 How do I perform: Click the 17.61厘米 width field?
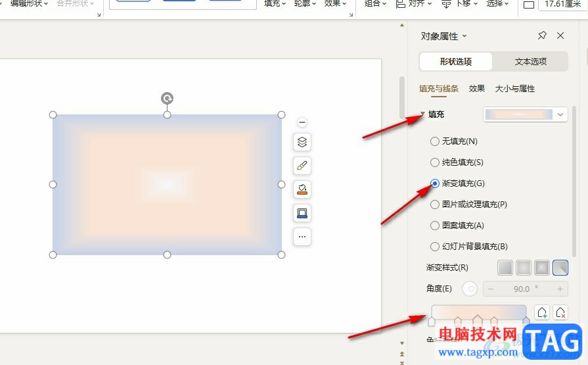tap(563, 4)
